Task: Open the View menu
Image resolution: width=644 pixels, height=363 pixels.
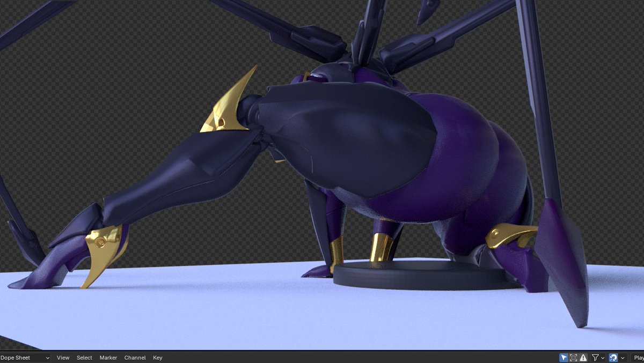Action: (63, 358)
